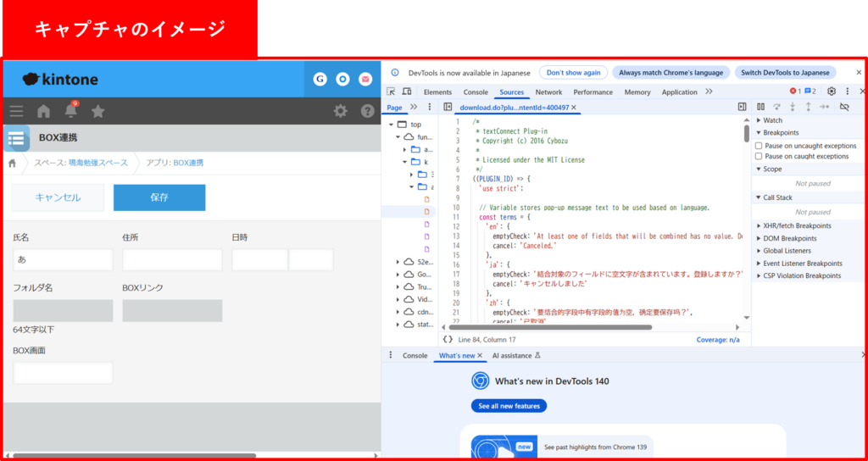The width and height of the screenshot is (868, 461).
Task: Open kintone notifications bell
Action: click(x=70, y=111)
